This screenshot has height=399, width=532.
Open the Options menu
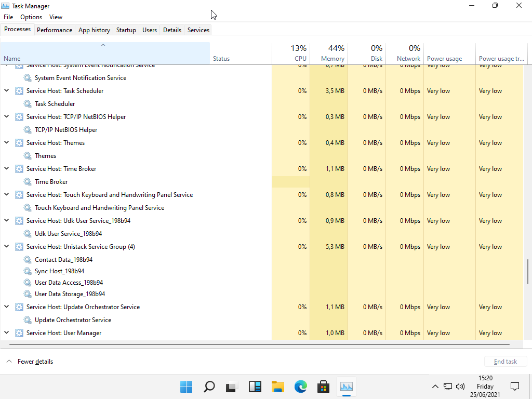click(x=31, y=17)
